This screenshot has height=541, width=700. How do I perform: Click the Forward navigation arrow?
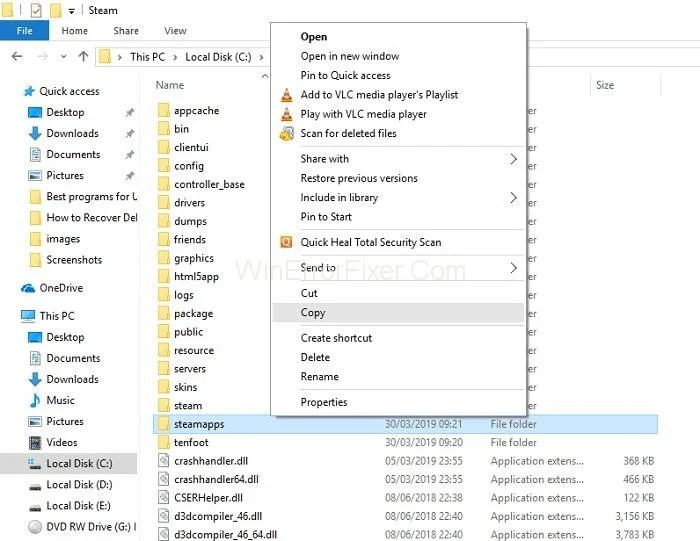point(42,56)
